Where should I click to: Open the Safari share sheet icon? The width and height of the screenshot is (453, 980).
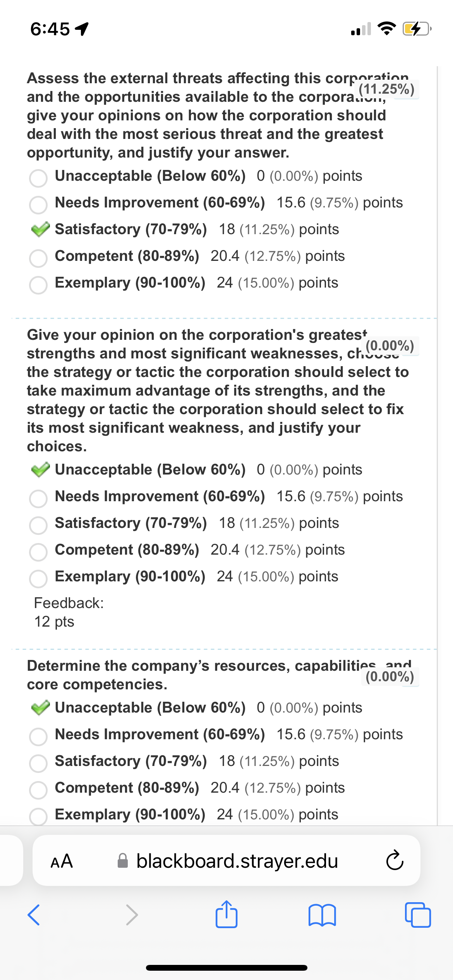tap(226, 914)
